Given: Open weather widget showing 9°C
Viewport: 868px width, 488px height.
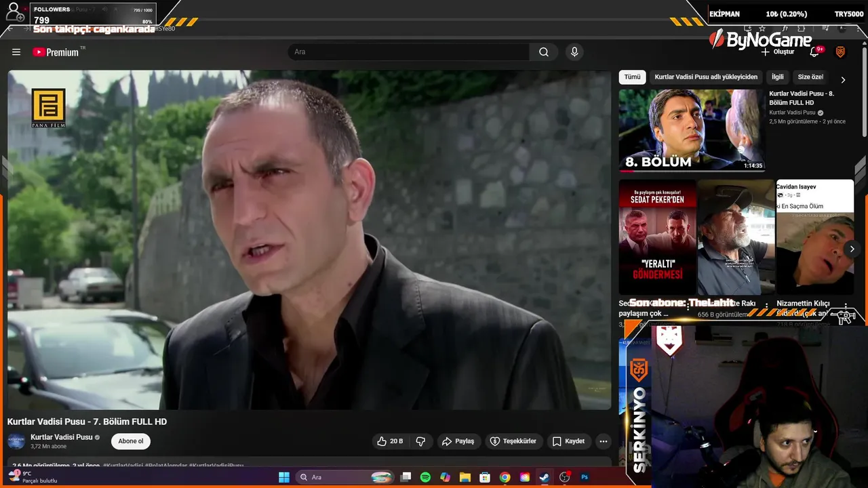Looking at the screenshot, I should (31, 477).
